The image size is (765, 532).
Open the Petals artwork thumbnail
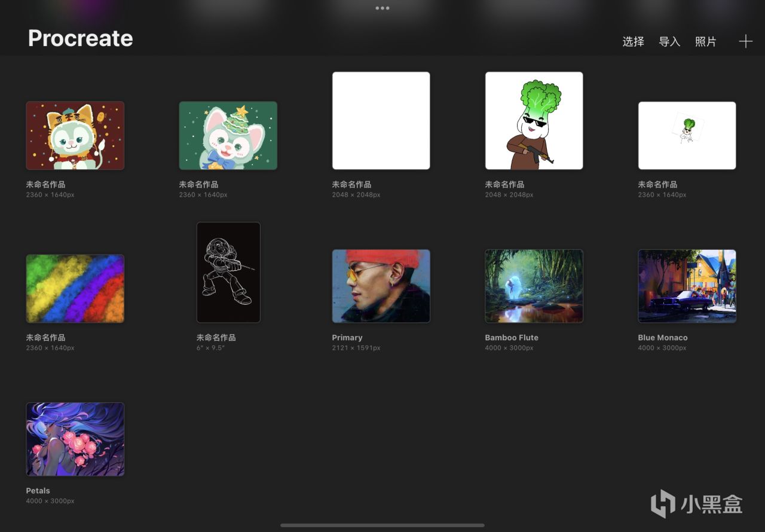point(75,439)
